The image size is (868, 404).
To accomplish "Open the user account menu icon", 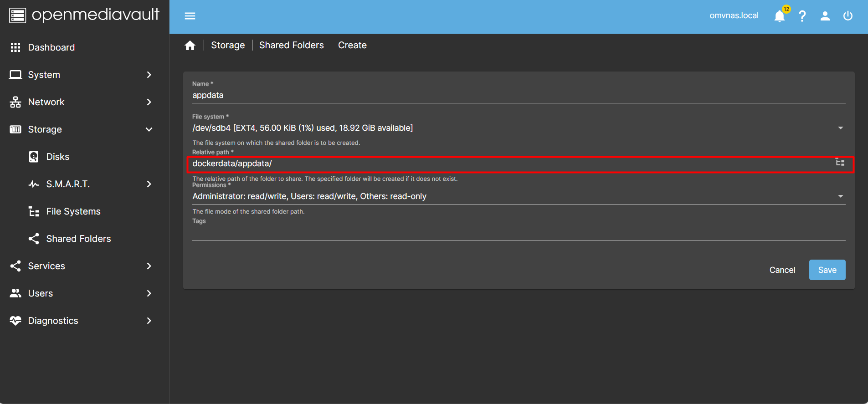I will (825, 16).
